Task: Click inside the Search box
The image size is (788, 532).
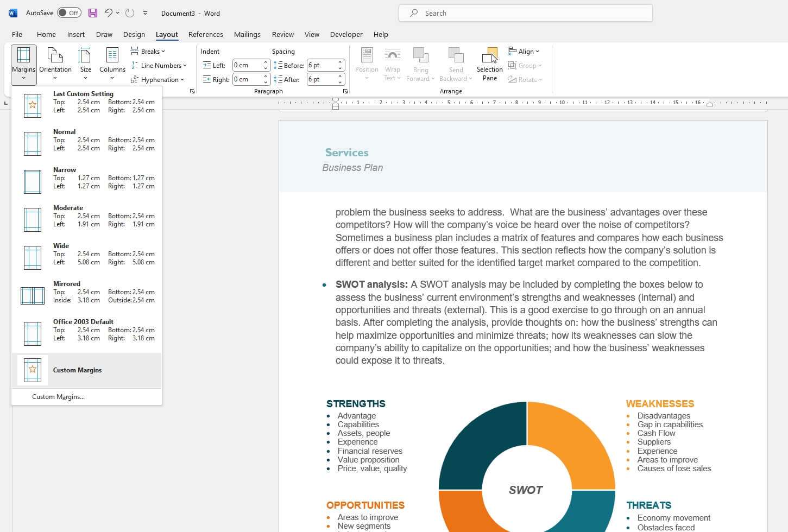Action: tap(524, 12)
